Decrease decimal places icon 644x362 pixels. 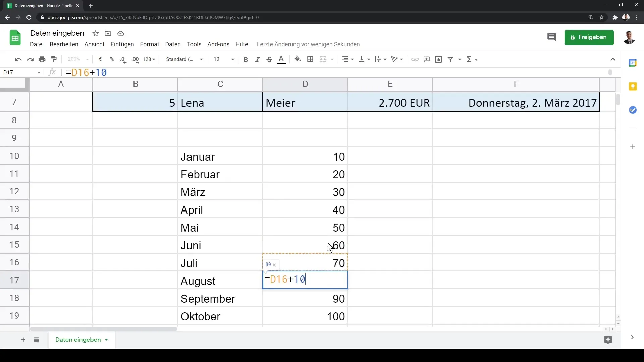(123, 59)
